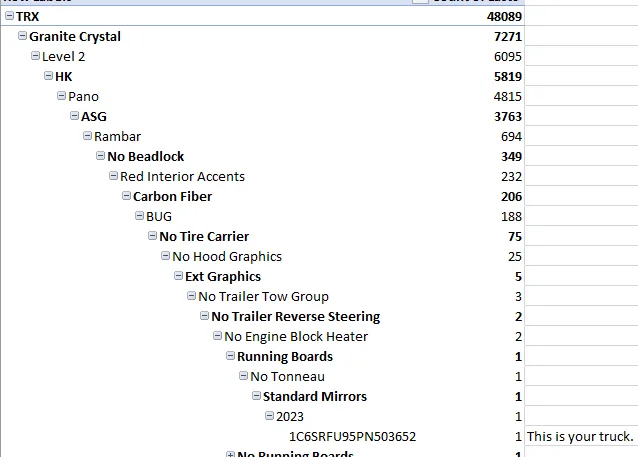Screen dimensions: 638x457
Task: Select the Carbon Fiber label
Action: (x=173, y=197)
